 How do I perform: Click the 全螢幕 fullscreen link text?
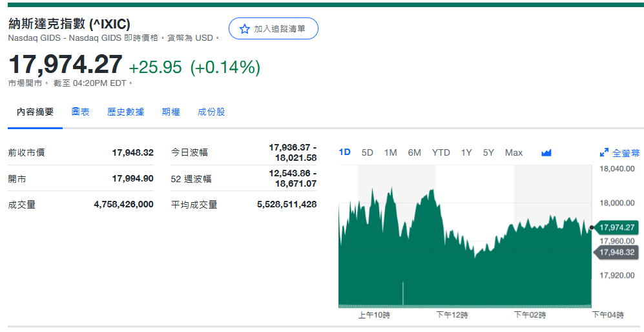click(x=625, y=153)
